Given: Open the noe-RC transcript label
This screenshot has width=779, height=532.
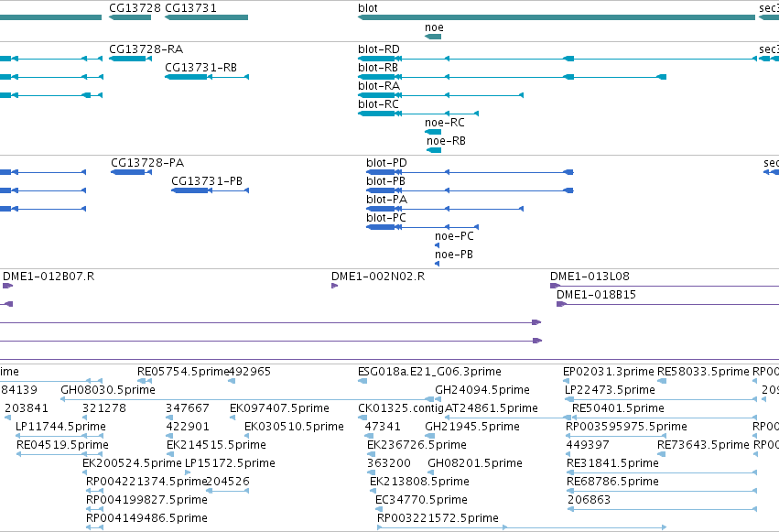Looking at the screenshot, I should click(445, 123).
